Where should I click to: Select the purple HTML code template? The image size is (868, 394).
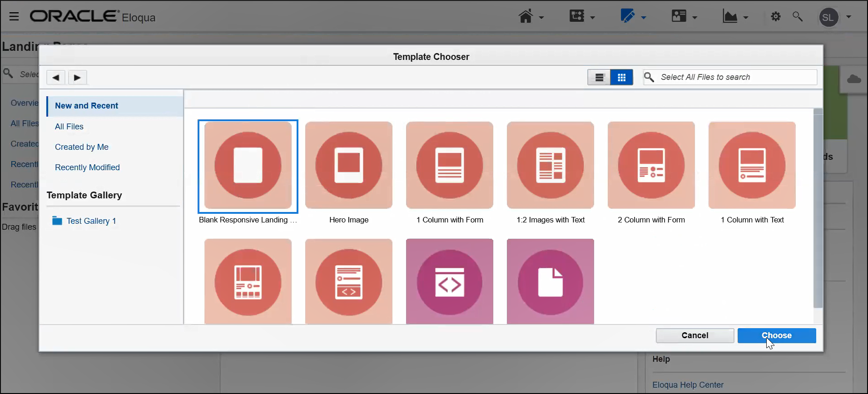click(x=450, y=281)
